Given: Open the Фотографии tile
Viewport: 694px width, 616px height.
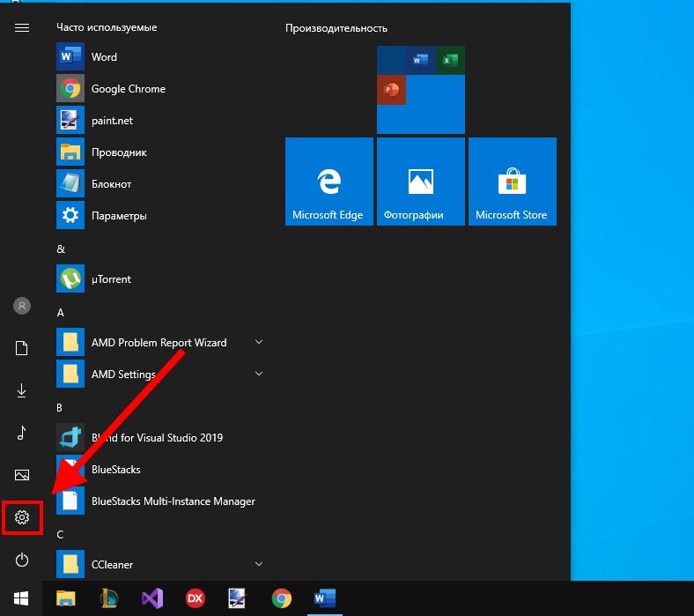Looking at the screenshot, I should [420, 182].
